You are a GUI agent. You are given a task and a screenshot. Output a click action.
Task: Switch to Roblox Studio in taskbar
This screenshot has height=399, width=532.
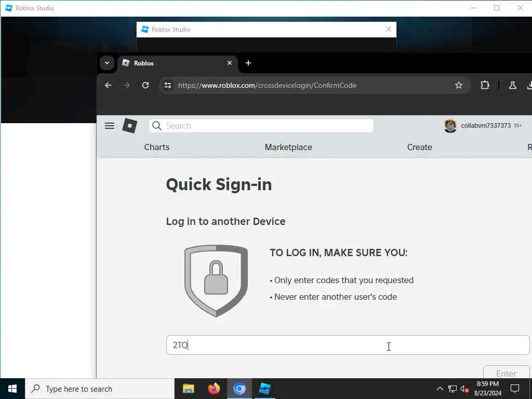click(264, 389)
